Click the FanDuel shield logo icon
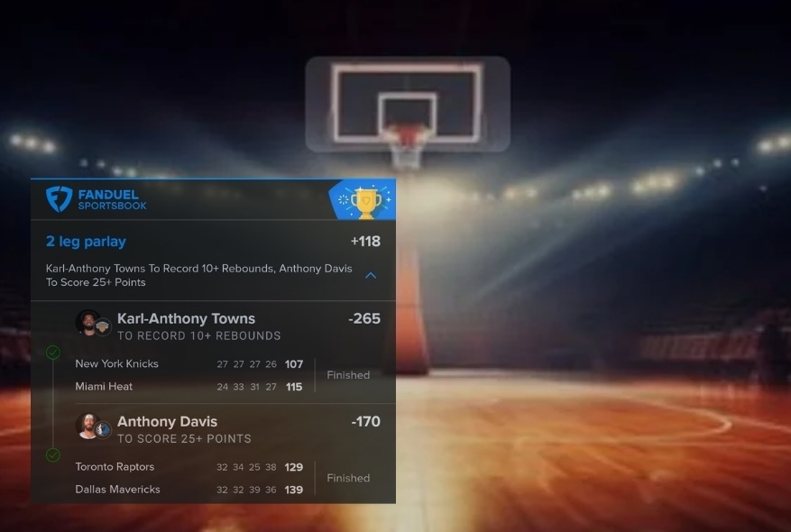The image size is (791, 532). pyautogui.click(x=59, y=199)
